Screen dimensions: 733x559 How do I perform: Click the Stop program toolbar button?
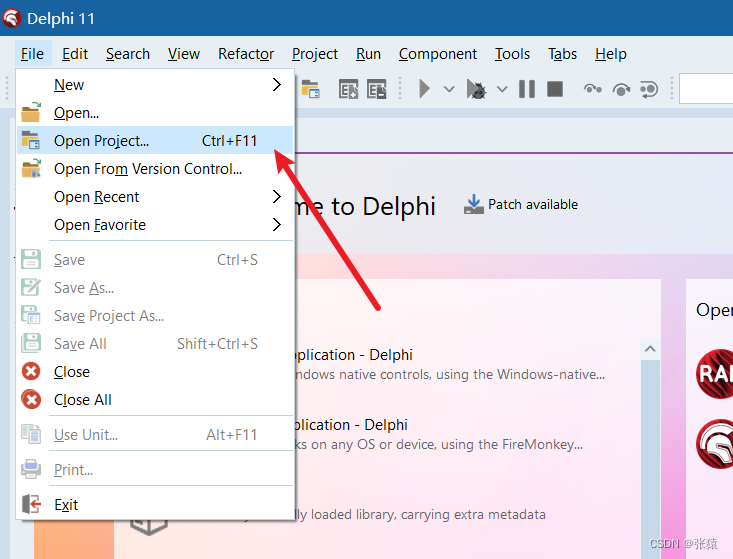[555, 89]
